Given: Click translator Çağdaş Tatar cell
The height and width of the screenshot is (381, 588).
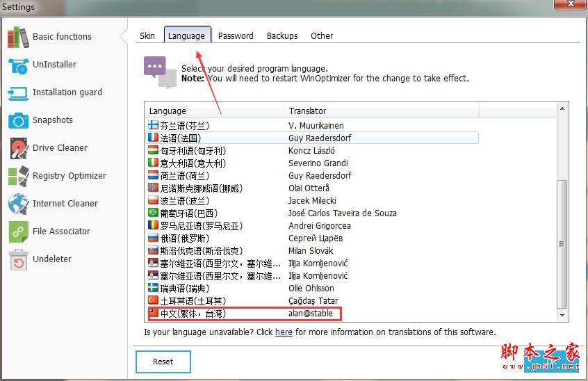Looking at the screenshot, I should coord(313,301).
